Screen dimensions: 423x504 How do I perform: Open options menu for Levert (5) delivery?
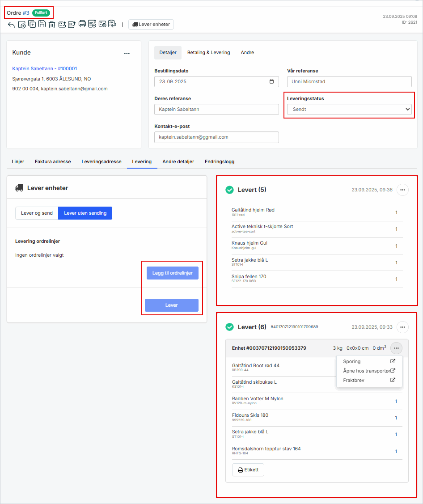pyautogui.click(x=402, y=190)
